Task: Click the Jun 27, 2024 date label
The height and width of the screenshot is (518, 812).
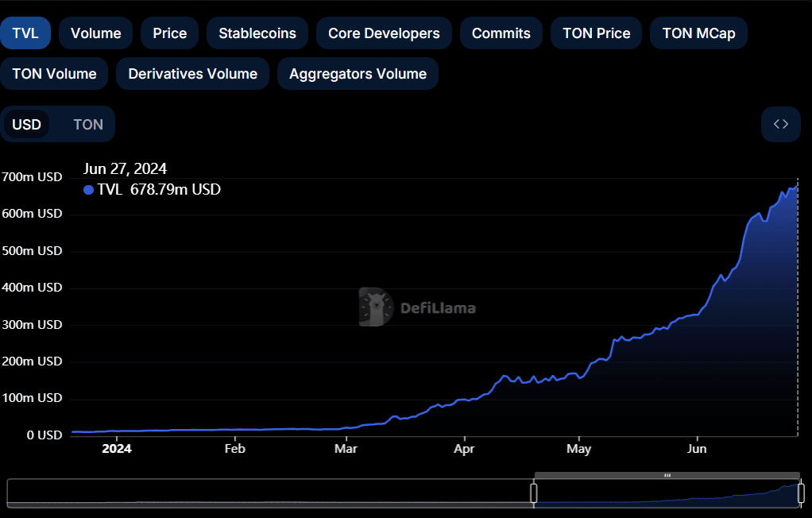Action: (125, 168)
